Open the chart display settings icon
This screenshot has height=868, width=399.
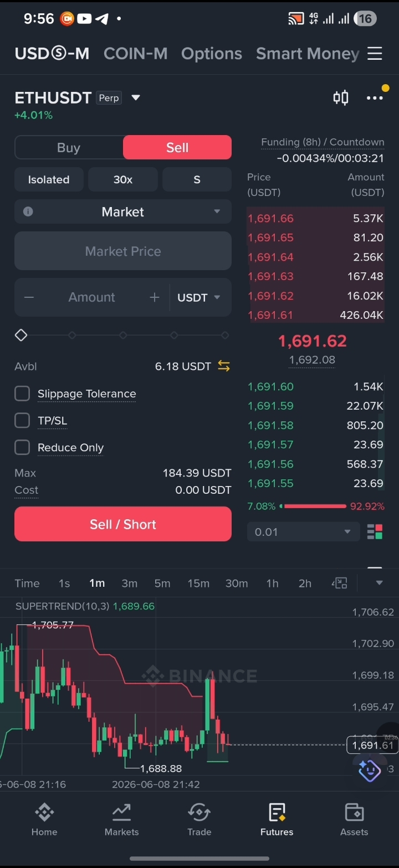339,583
